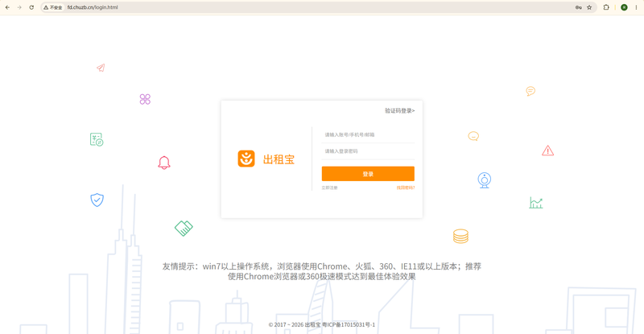Click the red warning triangle icon
This screenshot has width=644, height=334.
point(547,151)
